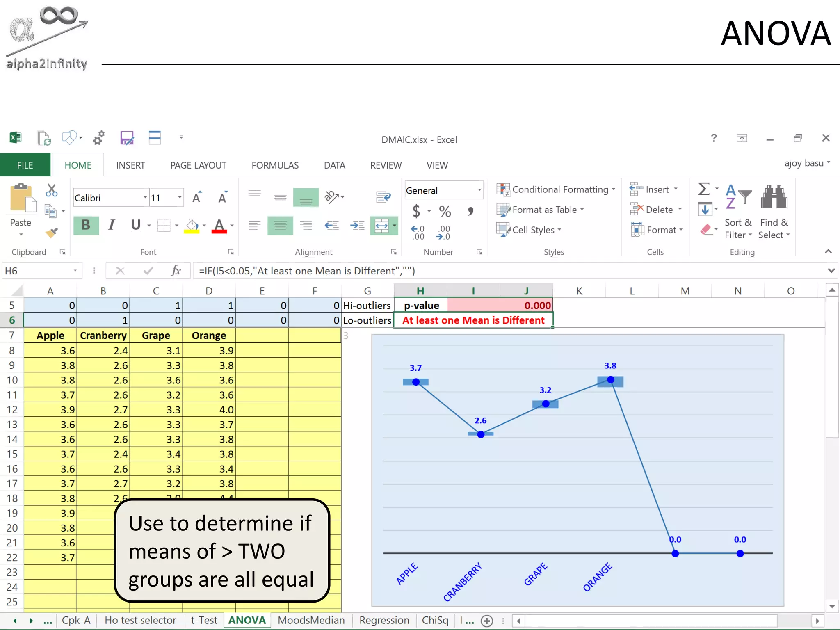Switch to the FORMULAS tab
Image resolution: width=840 pixels, height=630 pixels.
[x=275, y=165]
